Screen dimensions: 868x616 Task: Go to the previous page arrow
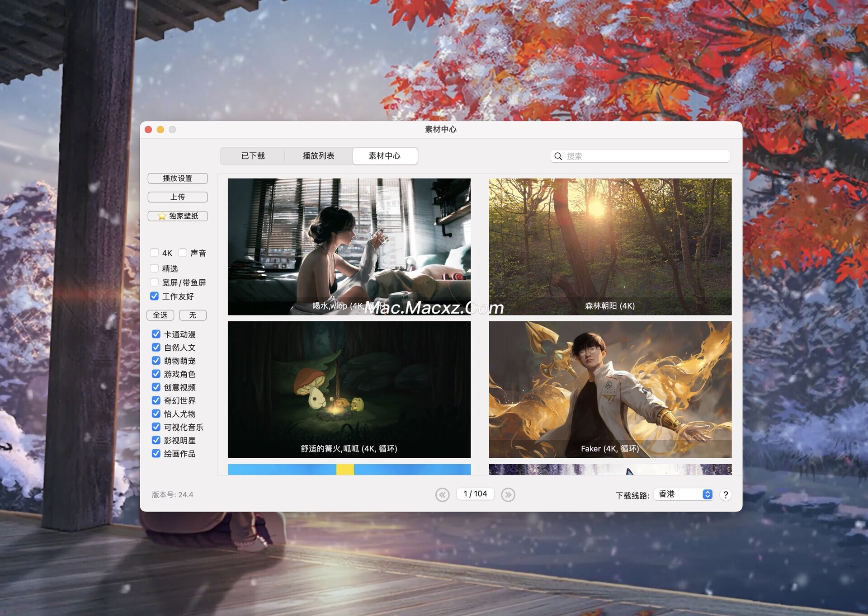[x=442, y=495]
